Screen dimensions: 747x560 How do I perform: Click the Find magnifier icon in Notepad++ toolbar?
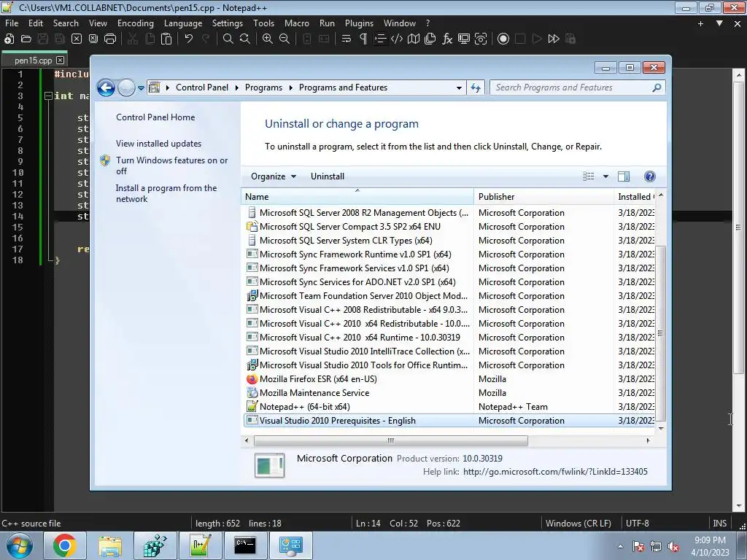click(228, 39)
